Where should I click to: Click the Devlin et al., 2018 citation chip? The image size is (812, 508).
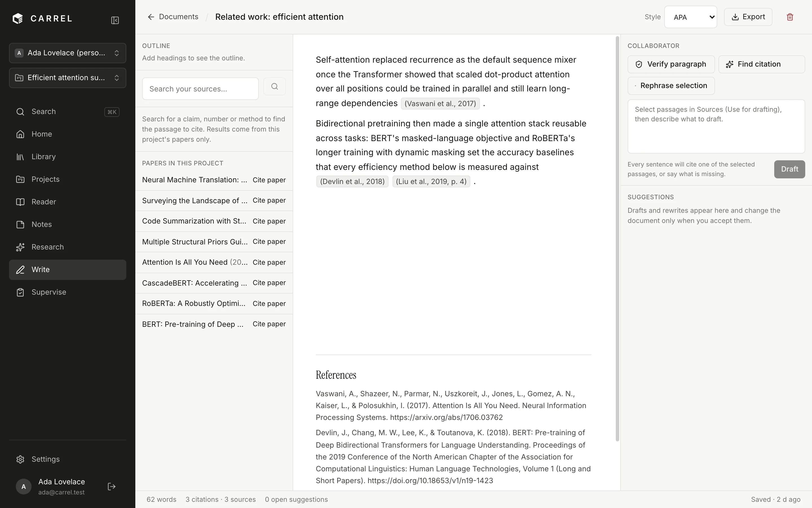click(352, 181)
